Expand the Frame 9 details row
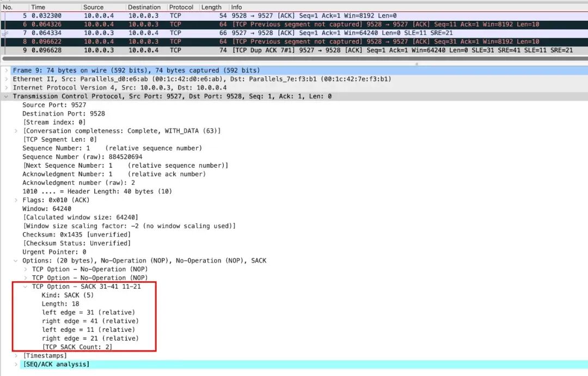588x376 pixels. click(6, 70)
